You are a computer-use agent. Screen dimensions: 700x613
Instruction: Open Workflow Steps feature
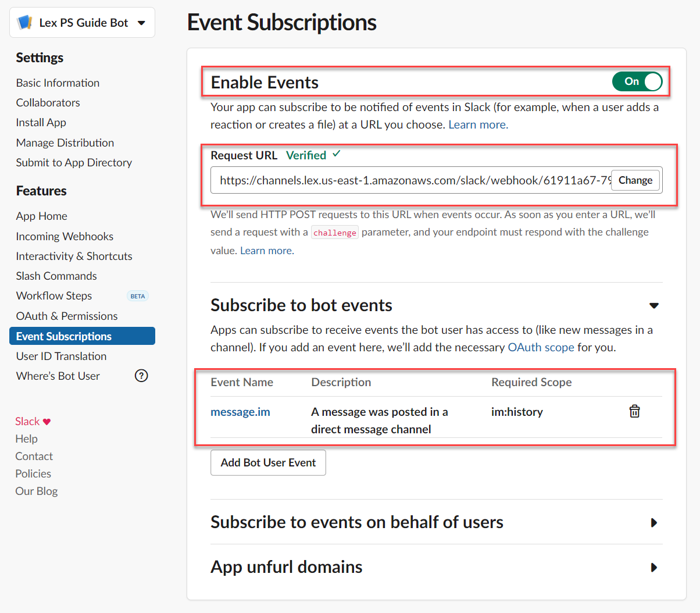54,295
